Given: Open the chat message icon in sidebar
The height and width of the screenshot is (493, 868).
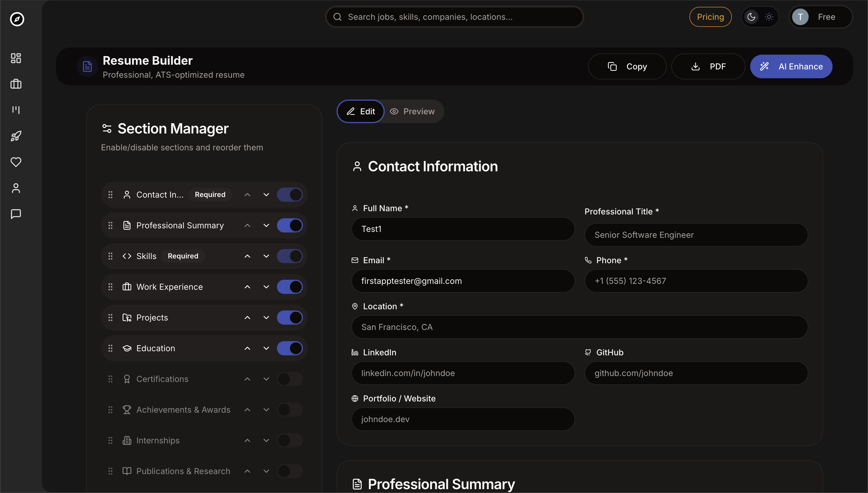Looking at the screenshot, I should tap(16, 214).
